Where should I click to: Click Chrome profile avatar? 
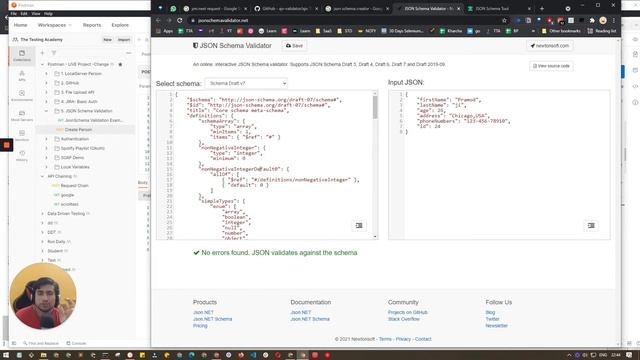(603, 20)
